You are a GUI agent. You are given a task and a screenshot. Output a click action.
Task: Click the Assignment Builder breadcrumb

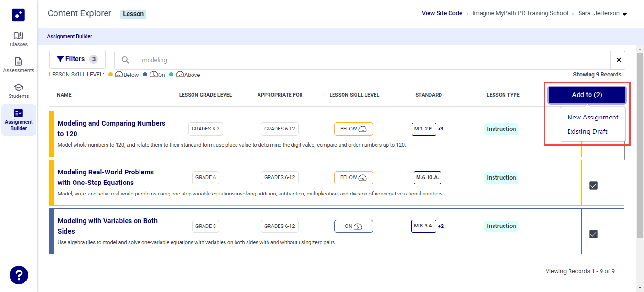point(70,36)
